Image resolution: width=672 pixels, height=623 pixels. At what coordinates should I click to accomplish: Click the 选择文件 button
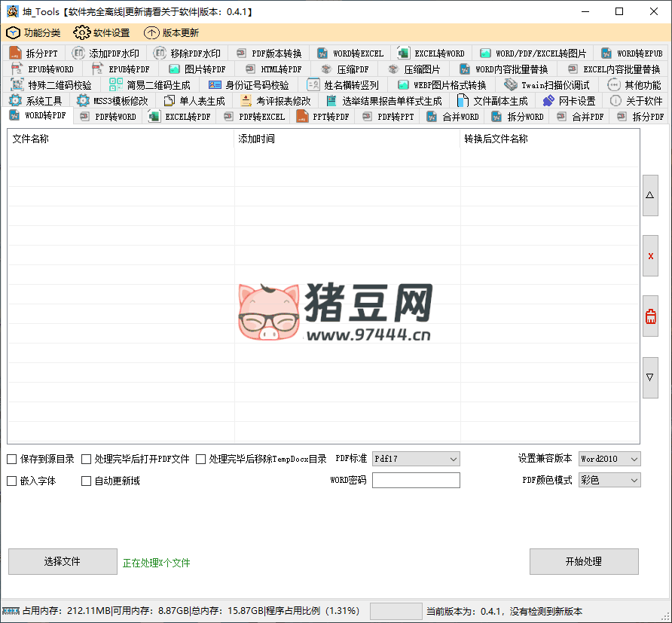[63, 561]
